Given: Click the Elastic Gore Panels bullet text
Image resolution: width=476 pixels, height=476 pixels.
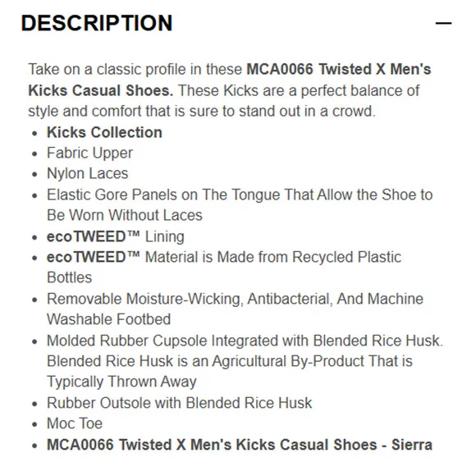Looking at the screenshot, I should (x=240, y=205).
